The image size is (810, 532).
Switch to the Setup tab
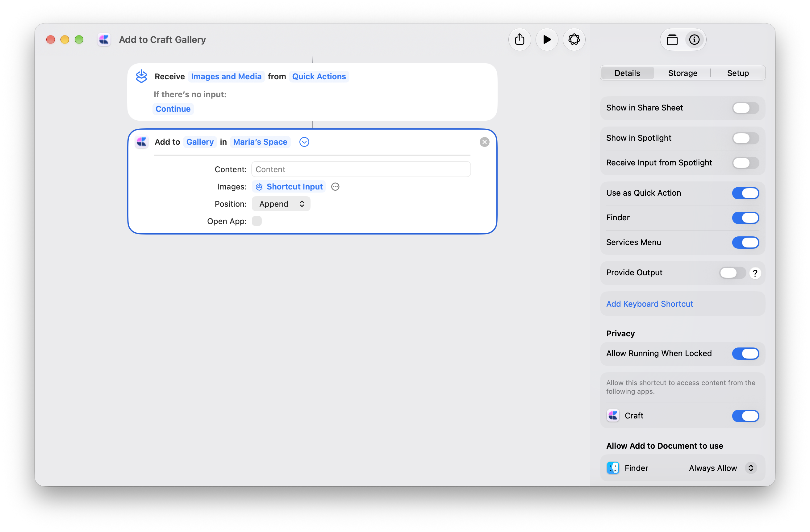pos(737,73)
